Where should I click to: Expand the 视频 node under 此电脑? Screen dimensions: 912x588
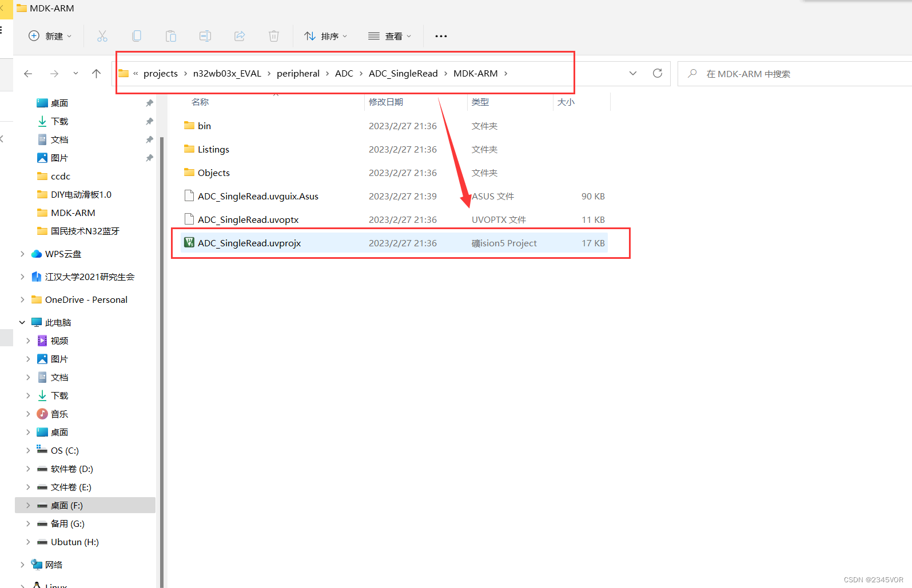click(28, 341)
